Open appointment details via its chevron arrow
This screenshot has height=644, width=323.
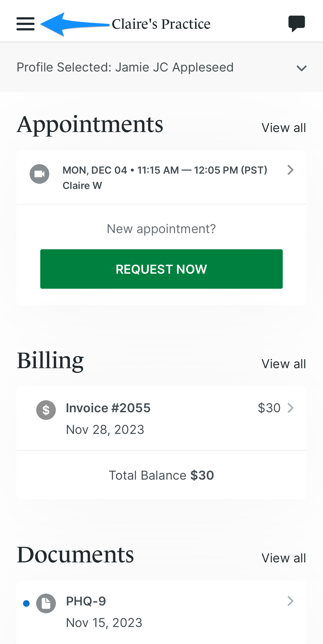[291, 170]
